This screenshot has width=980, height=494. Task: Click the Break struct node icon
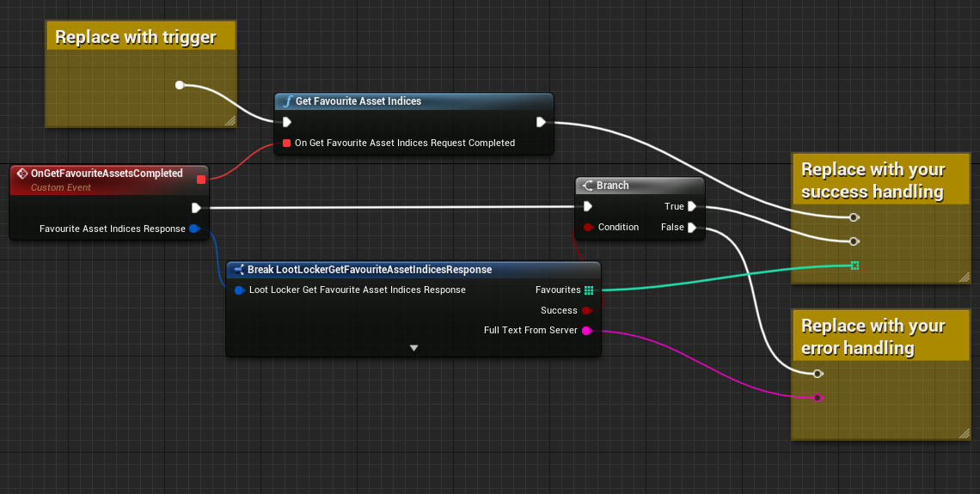239,270
